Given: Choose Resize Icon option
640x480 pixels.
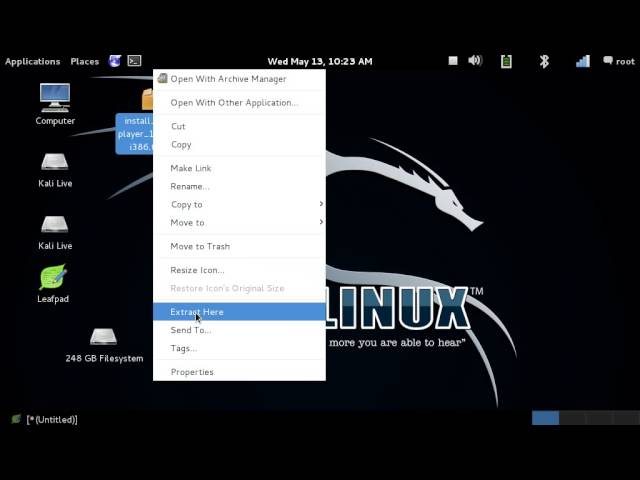Looking at the screenshot, I should (x=239, y=270).
